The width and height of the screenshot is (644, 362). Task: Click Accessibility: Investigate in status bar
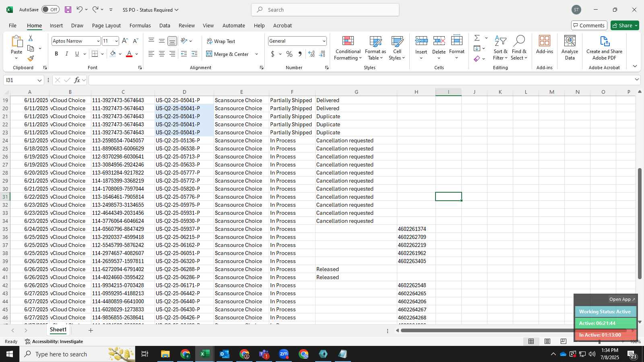[54, 341]
